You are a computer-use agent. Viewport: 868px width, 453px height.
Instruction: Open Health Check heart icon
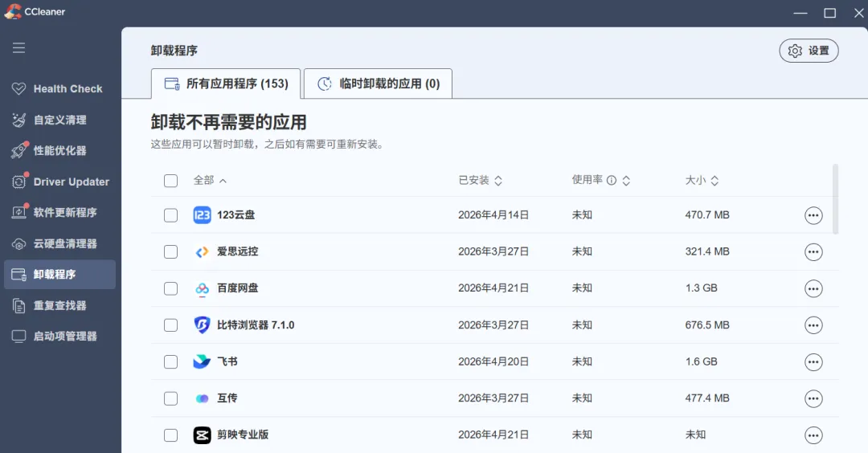coord(18,88)
